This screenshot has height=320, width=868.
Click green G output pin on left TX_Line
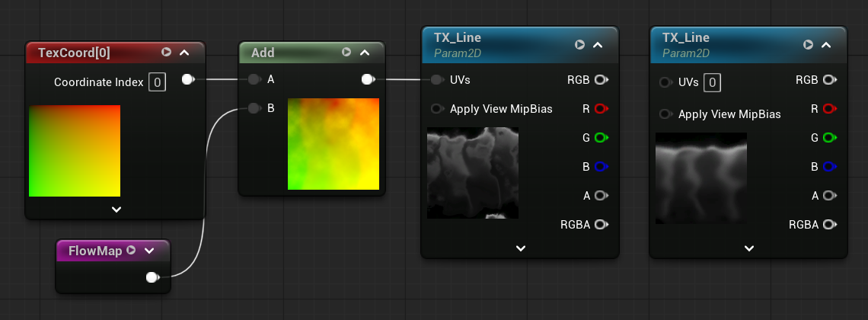click(602, 137)
